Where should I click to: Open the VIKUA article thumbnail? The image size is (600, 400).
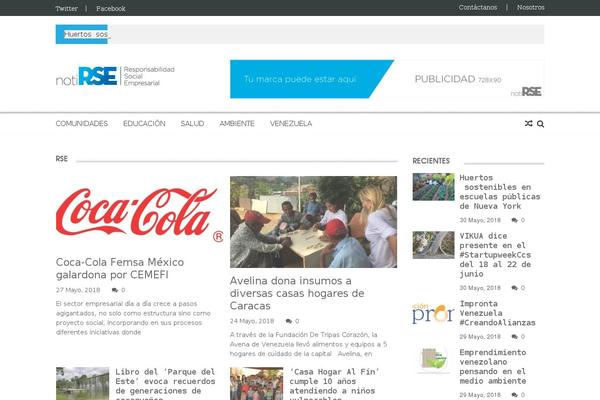click(434, 245)
